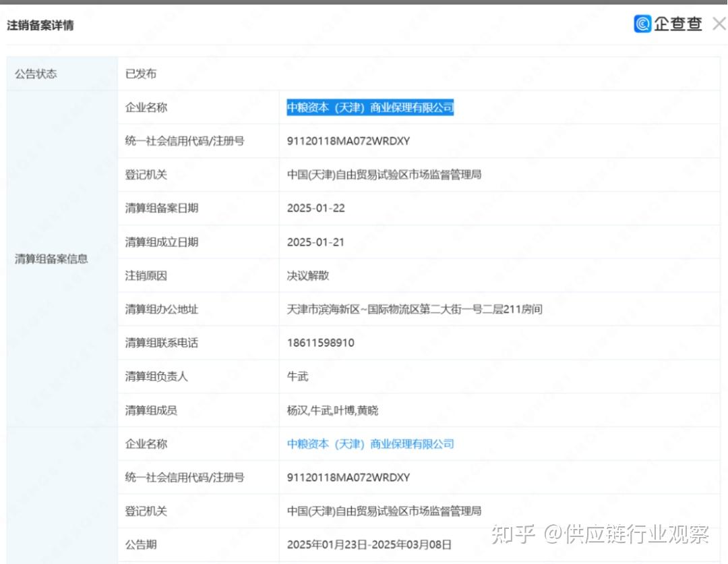Screen dimensions: 728x564
Task: Click the 清算组成立日期 label
Action: [x=162, y=242]
